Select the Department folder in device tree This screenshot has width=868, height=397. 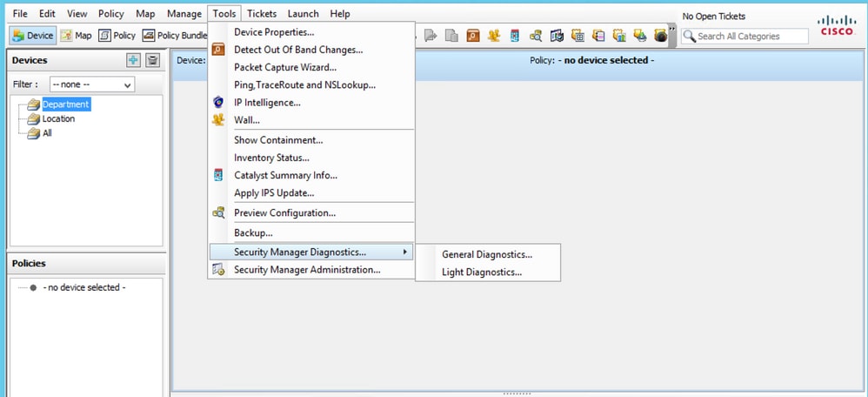[x=66, y=104]
